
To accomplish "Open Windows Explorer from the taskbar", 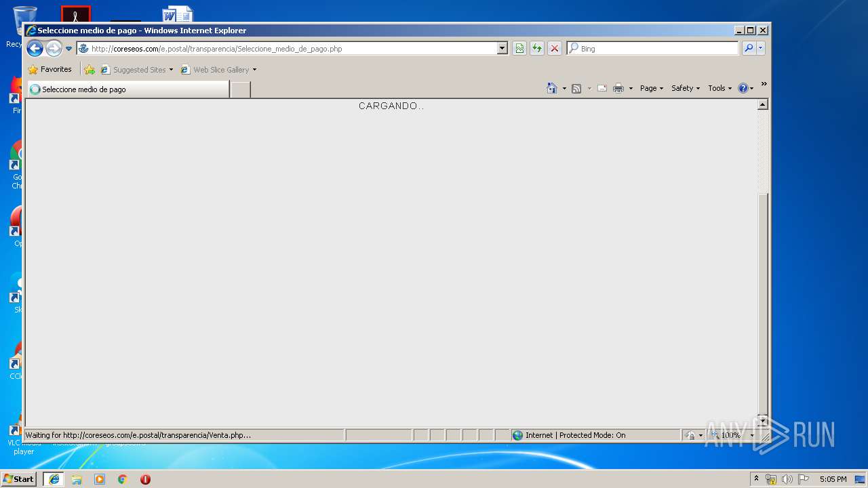I will (x=77, y=479).
